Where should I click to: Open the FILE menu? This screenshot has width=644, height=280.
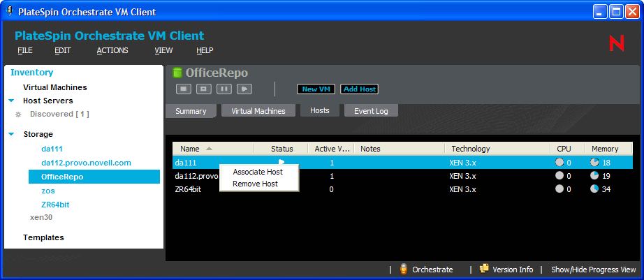[x=25, y=50]
